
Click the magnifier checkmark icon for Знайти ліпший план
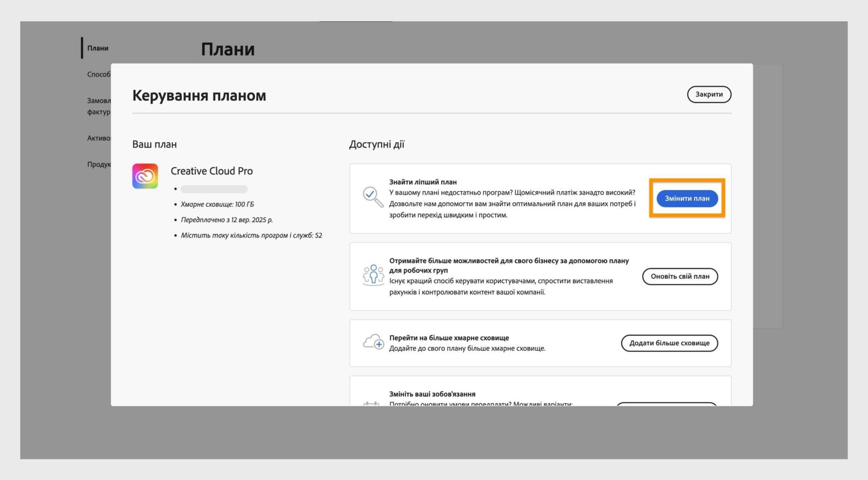coord(373,197)
